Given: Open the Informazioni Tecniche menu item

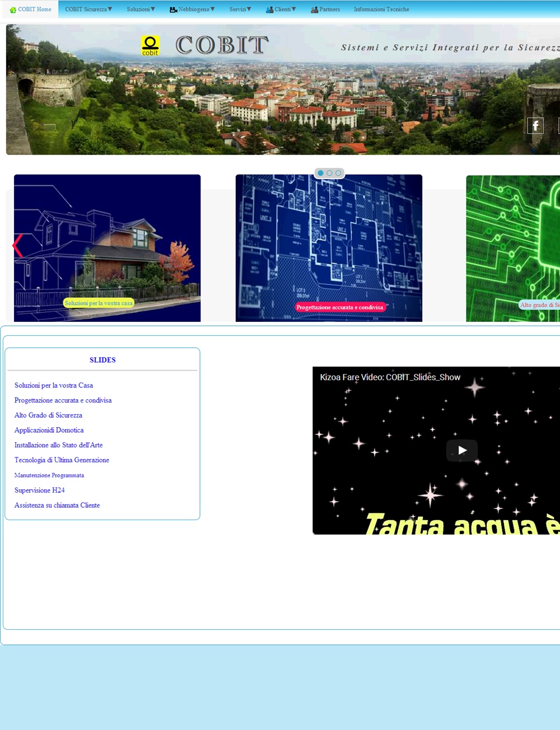Looking at the screenshot, I should [381, 10].
